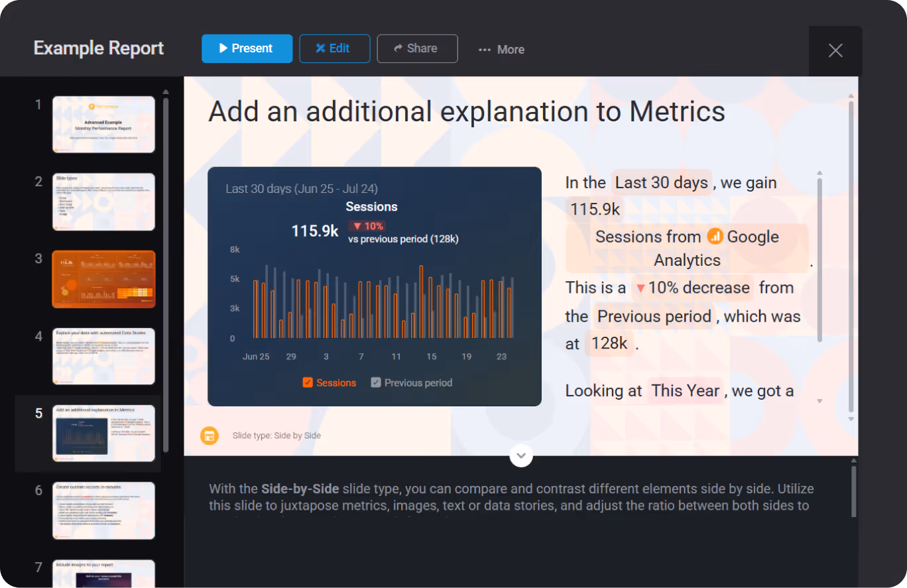This screenshot has height=588, width=907.
Task: Open the More options menu
Action: pyautogui.click(x=501, y=50)
